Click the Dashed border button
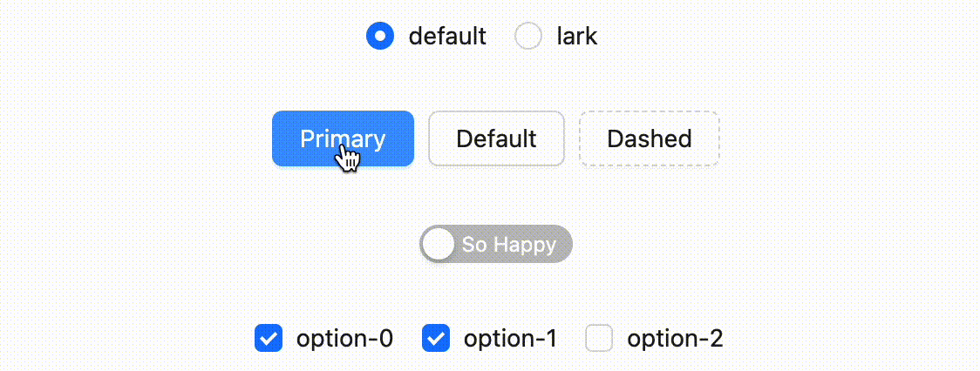Screen dimensions: 980x371 [650, 138]
